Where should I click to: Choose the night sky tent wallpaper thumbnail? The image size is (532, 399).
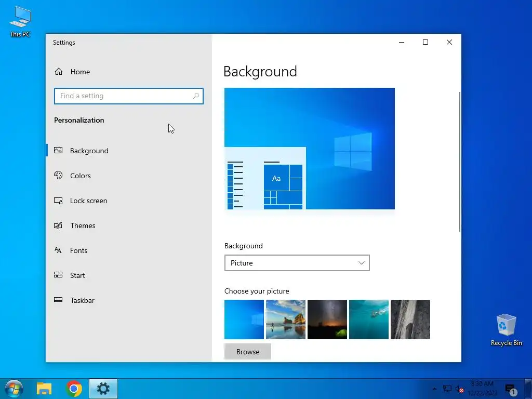click(327, 320)
